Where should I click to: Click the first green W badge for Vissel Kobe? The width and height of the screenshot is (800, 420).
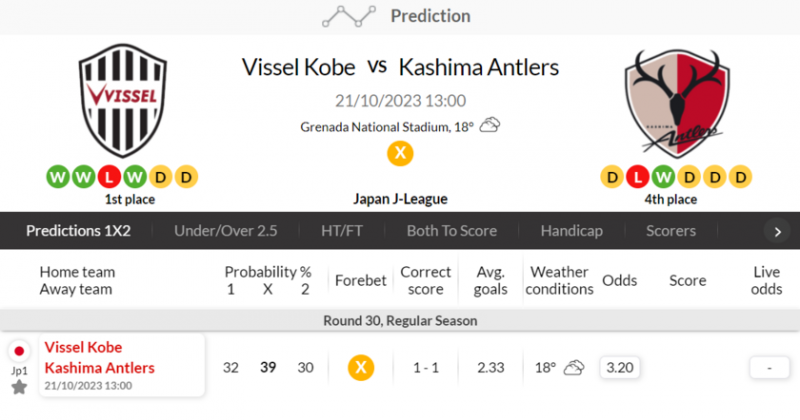pos(56,178)
